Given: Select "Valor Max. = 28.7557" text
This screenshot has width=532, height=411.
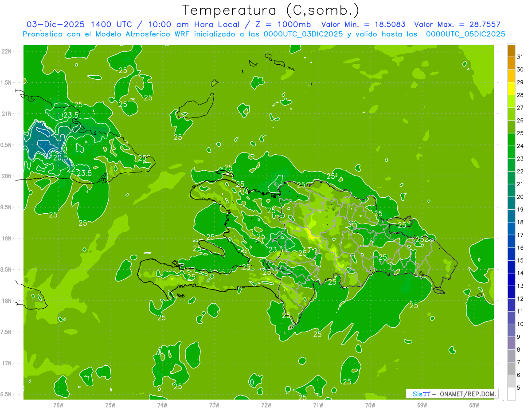Looking at the screenshot, I should click(x=458, y=24).
